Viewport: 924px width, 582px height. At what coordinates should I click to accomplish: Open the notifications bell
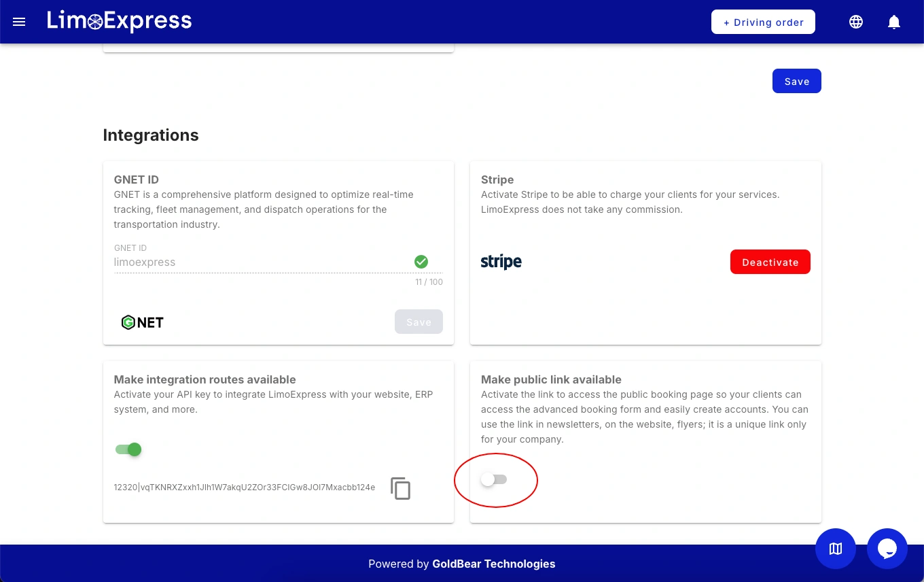pyautogui.click(x=894, y=22)
